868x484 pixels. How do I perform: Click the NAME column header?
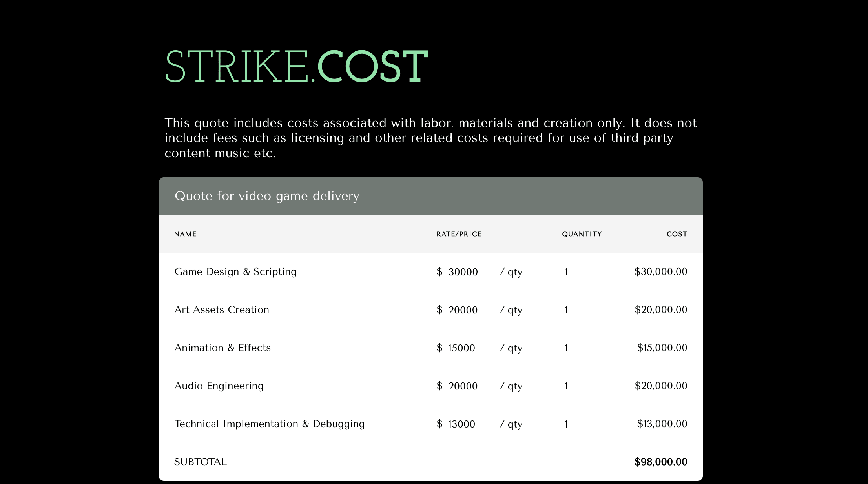[185, 234]
